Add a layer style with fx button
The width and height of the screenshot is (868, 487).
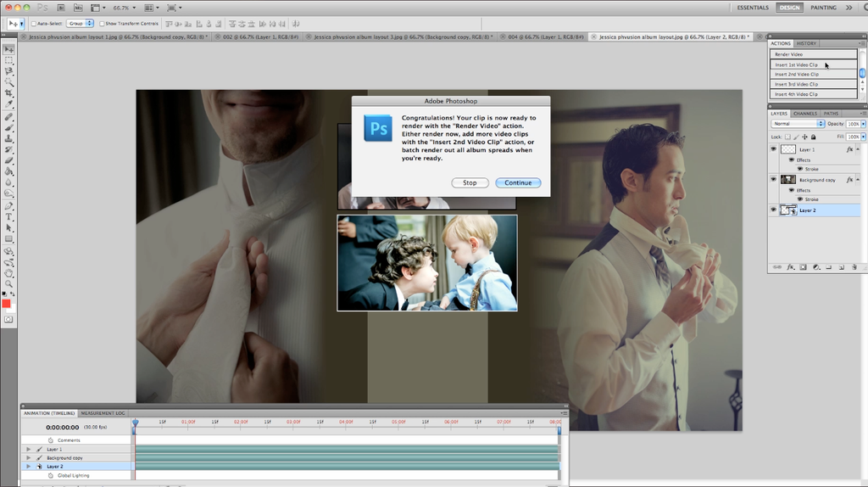(x=791, y=267)
